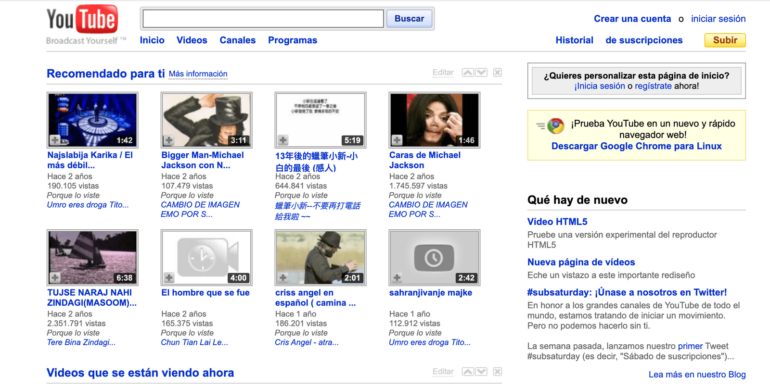This screenshot has width=770, height=388.
Task: Click Bigger Man-Michael Jackson con N... title
Action: pyautogui.click(x=202, y=160)
